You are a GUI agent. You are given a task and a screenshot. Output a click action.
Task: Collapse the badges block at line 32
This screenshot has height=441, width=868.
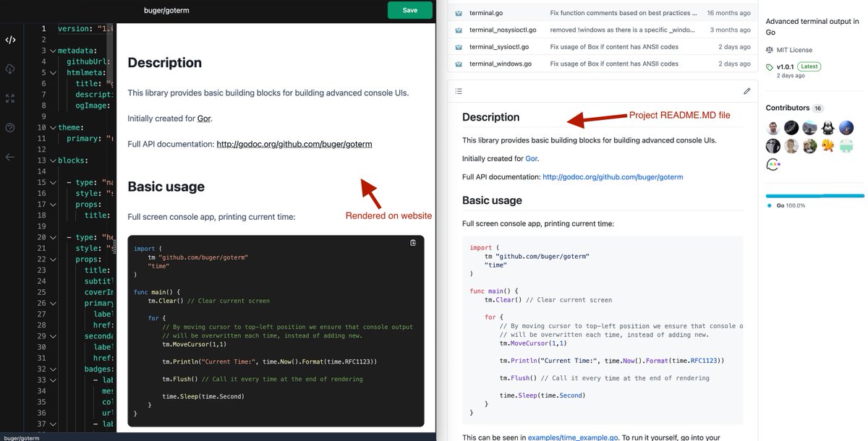(53, 369)
